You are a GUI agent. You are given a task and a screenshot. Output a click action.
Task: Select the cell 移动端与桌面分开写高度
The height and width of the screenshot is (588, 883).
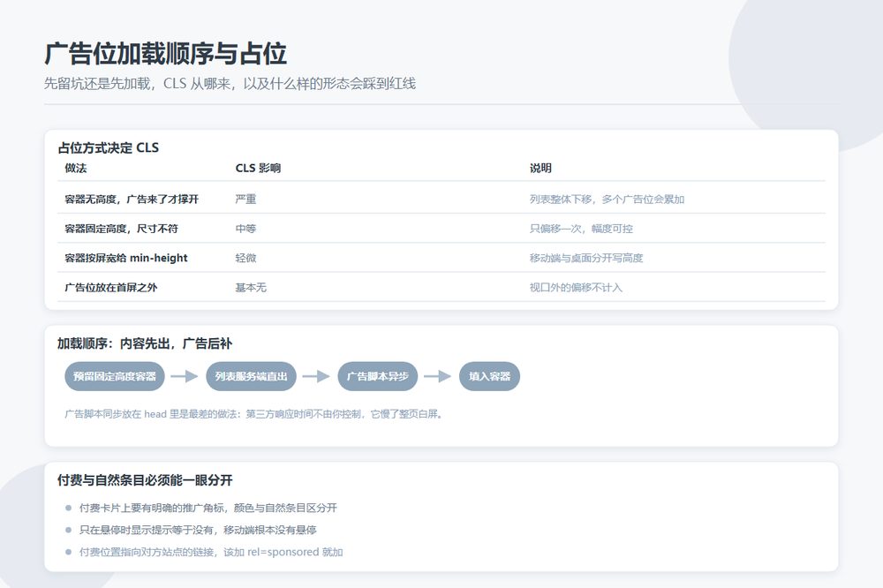(x=585, y=258)
